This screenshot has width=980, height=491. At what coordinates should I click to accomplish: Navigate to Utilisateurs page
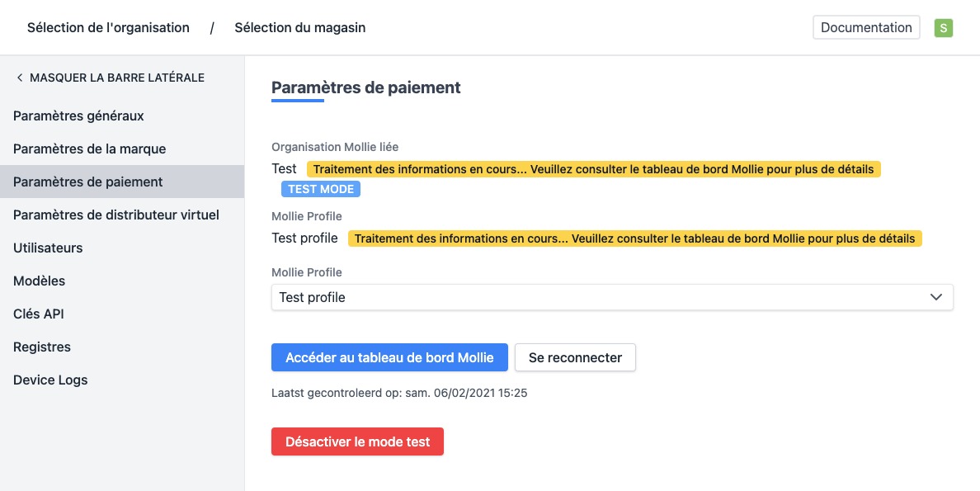tap(48, 248)
